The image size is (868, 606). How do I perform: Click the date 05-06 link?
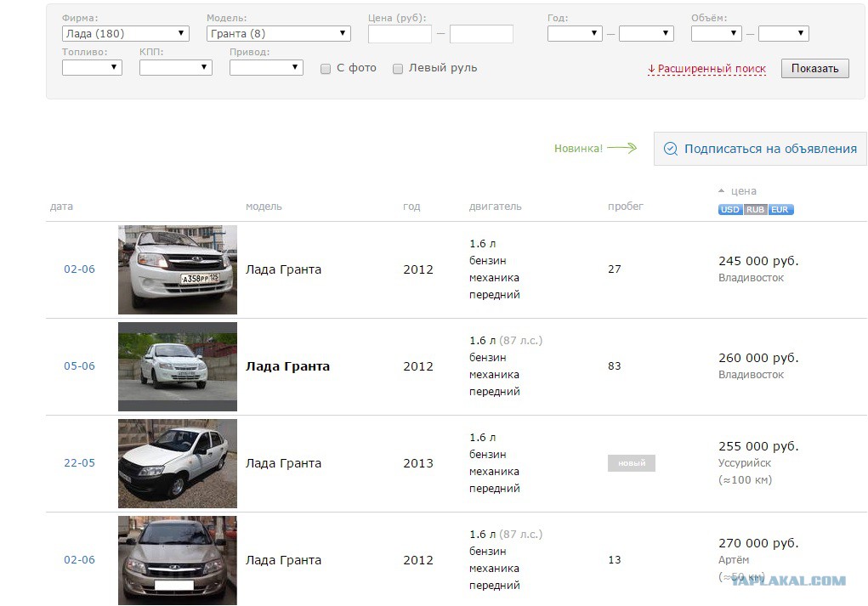click(79, 365)
